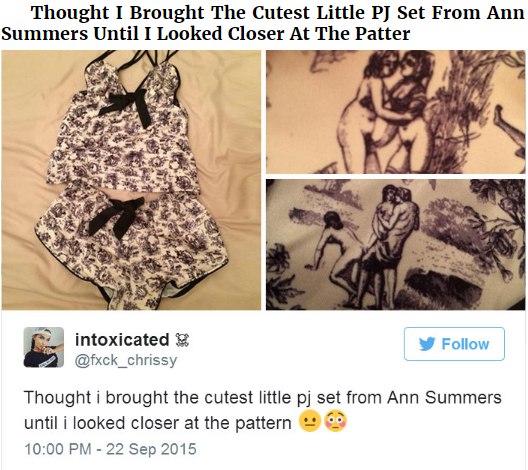528x470 pixels.
Task: Click 'Ann' at the end of the headline's first line
Action: (505, 12)
